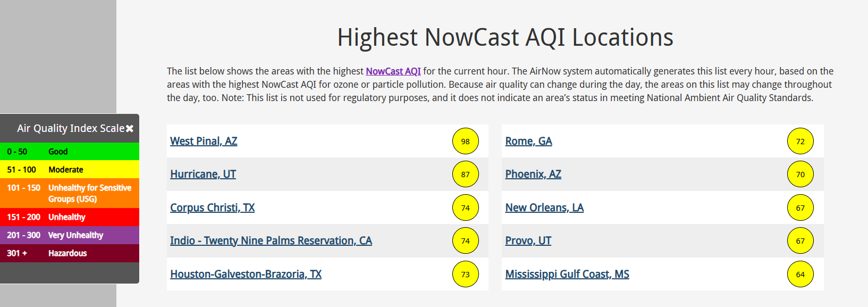Open the Rome, GA link
The height and width of the screenshot is (307, 868).
tap(529, 141)
